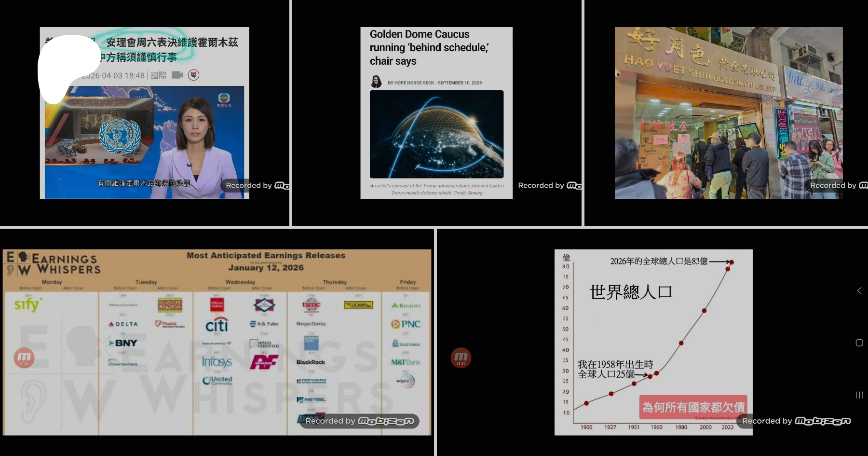The width and height of the screenshot is (868, 456).
Task: Click the red 為何所有國家都欠債 banner
Action: tap(693, 407)
